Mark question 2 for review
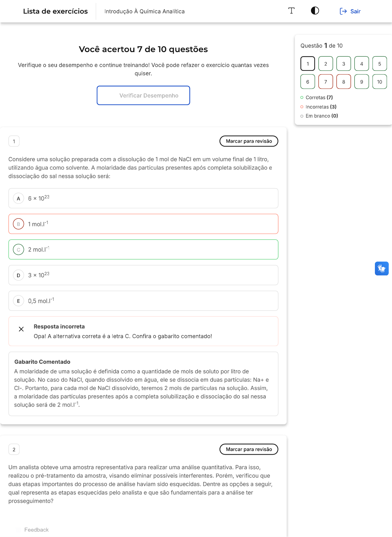 click(249, 449)
